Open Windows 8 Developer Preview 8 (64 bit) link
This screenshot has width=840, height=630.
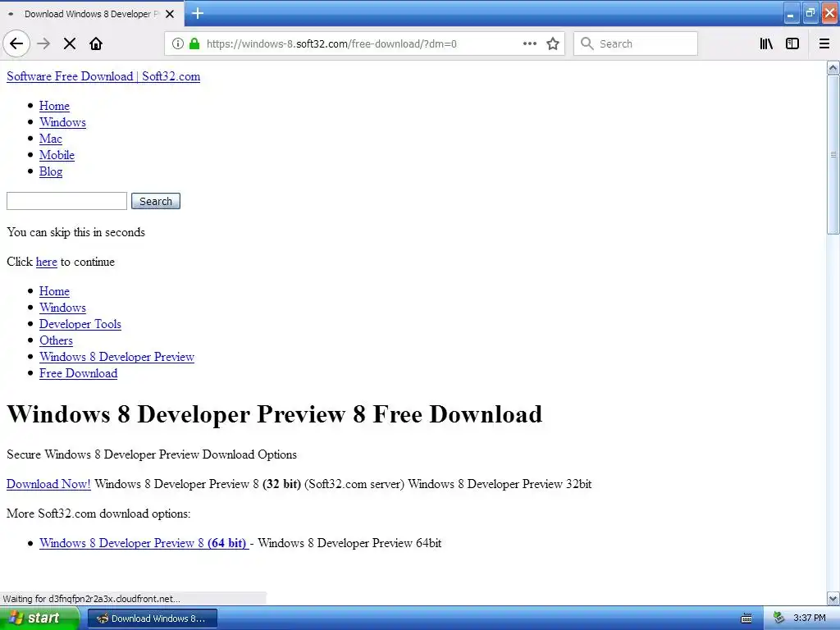tap(144, 543)
